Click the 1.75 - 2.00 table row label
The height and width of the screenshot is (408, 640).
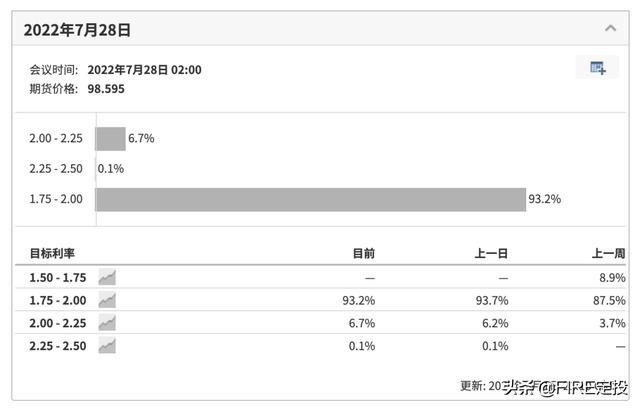click(58, 301)
